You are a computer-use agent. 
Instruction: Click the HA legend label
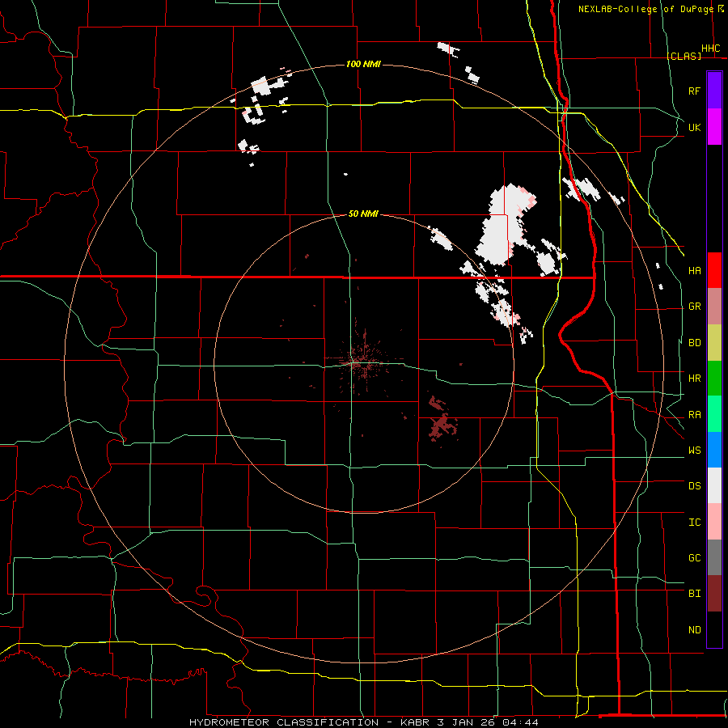(x=695, y=270)
